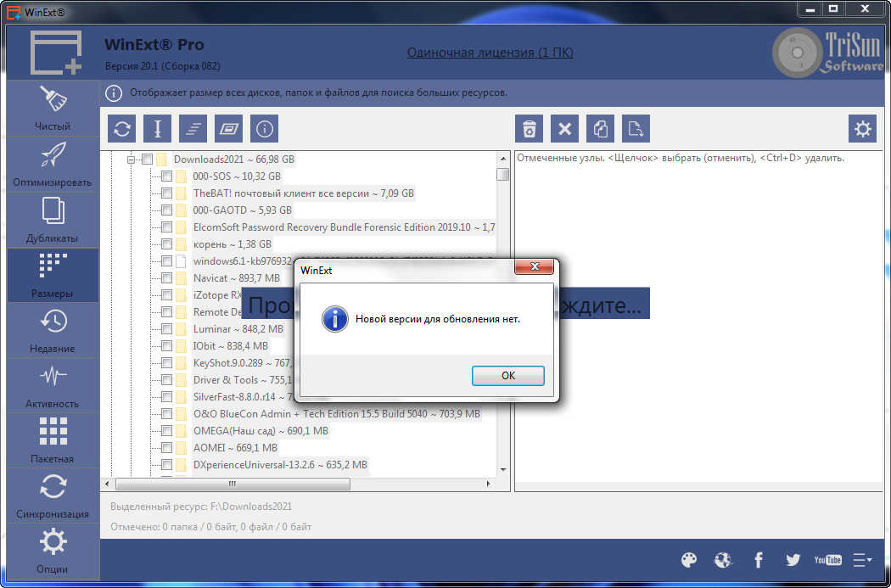
Task: Select the 000-SOS ~ 10,32 GB row
Action: (x=237, y=176)
